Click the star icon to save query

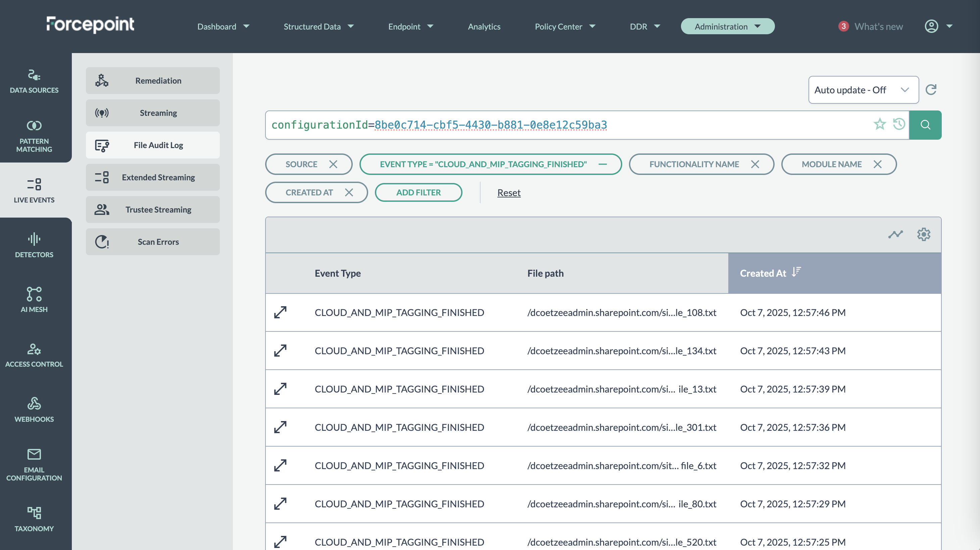pos(880,124)
